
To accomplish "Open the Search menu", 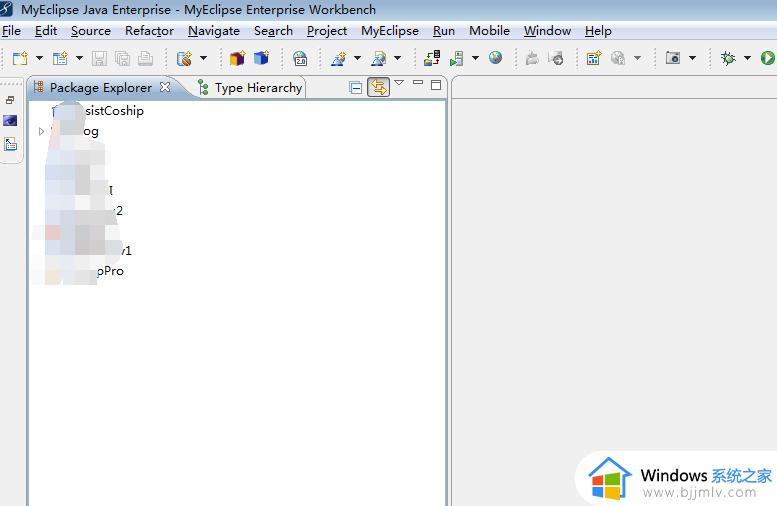I will [x=273, y=31].
